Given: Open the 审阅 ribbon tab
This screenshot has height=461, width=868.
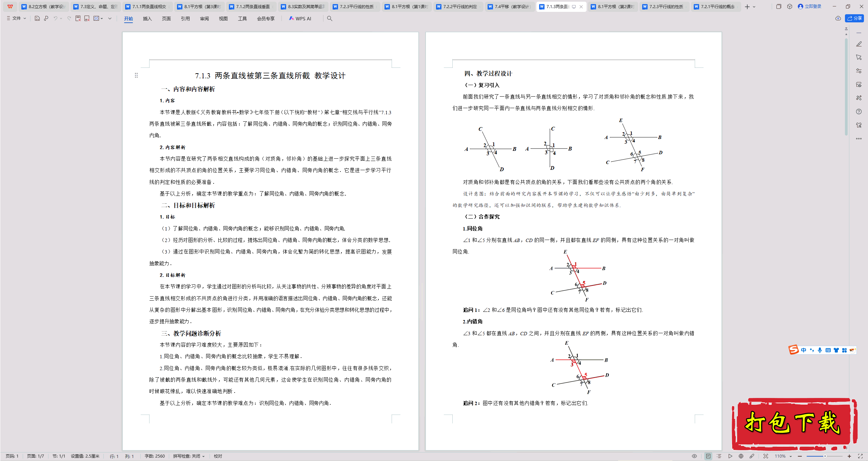Looking at the screenshot, I should [x=204, y=19].
